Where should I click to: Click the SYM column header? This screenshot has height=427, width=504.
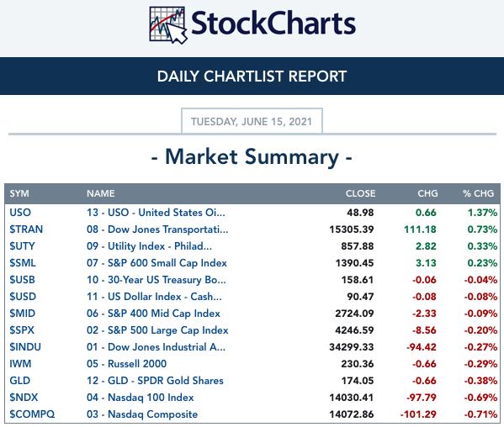(x=19, y=193)
